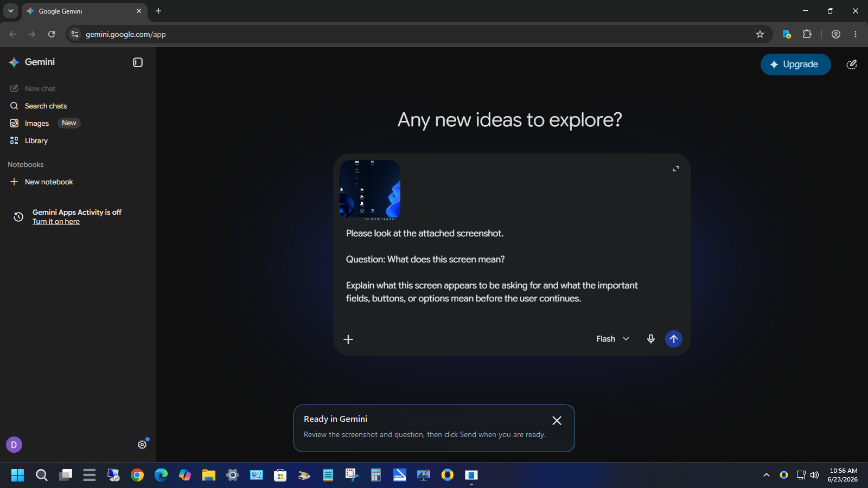This screenshot has height=488, width=868.
Task: Open the attached screenshot thumbnail
Action: pos(370,189)
